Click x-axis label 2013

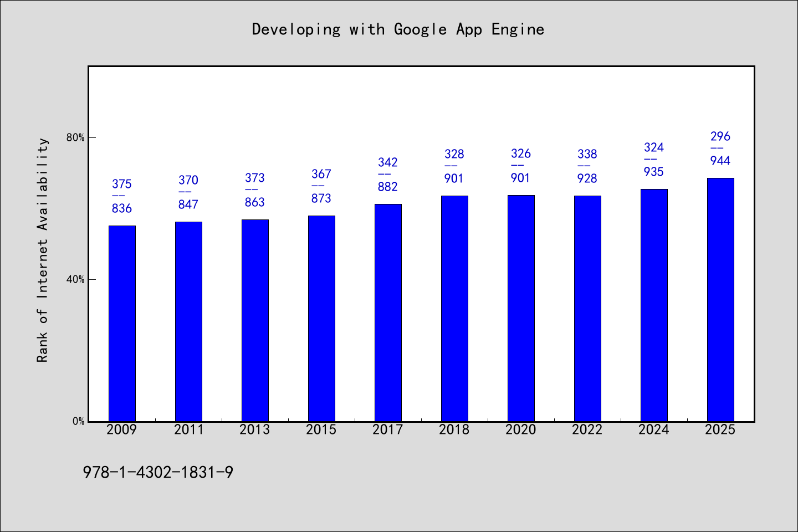pos(255,429)
